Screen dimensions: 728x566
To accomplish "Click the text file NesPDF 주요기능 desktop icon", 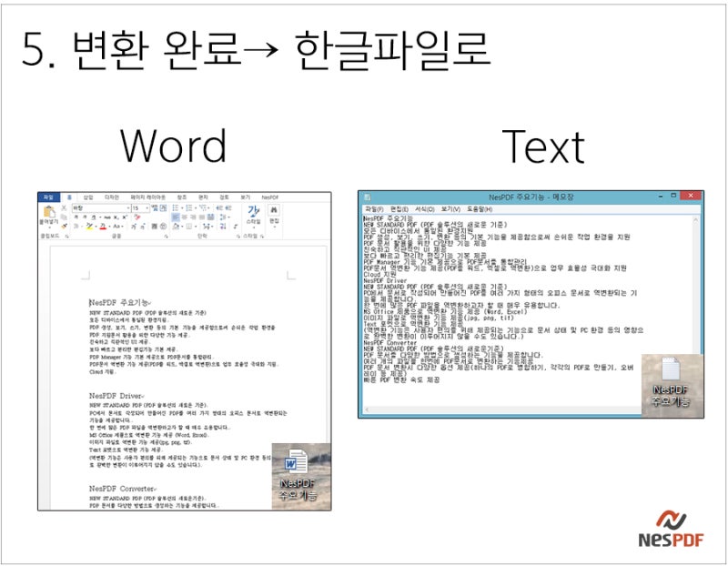I will [671, 382].
